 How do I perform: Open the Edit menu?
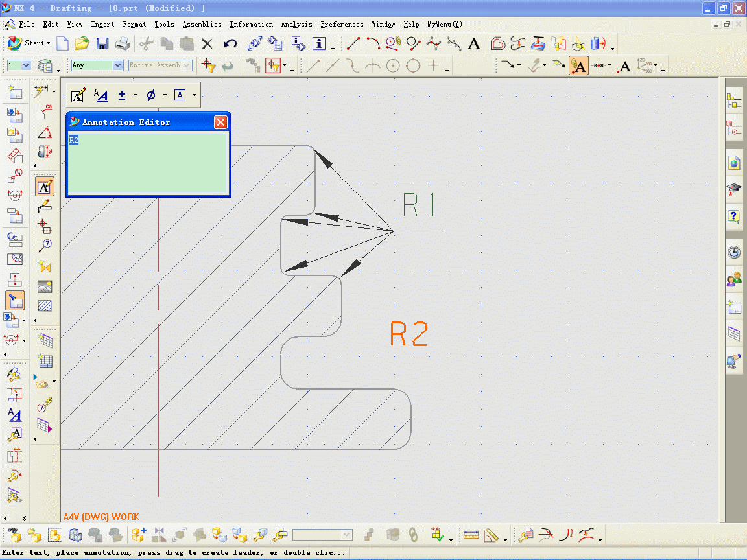51,24
